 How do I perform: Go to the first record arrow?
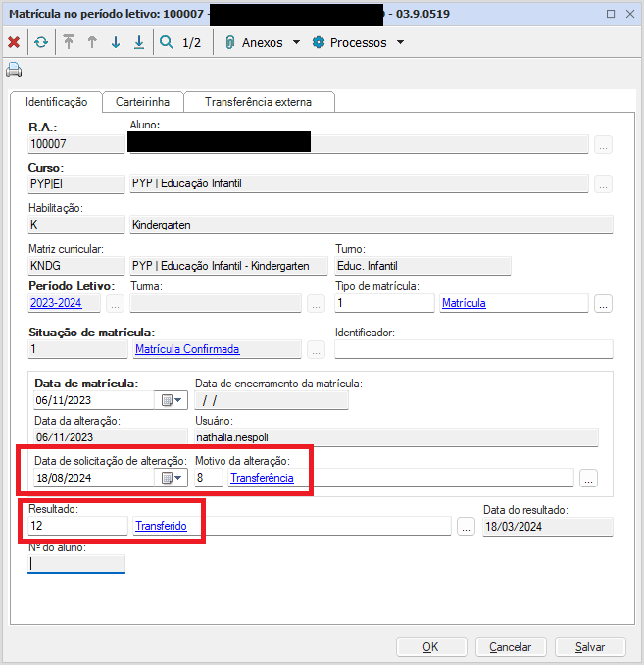point(69,42)
